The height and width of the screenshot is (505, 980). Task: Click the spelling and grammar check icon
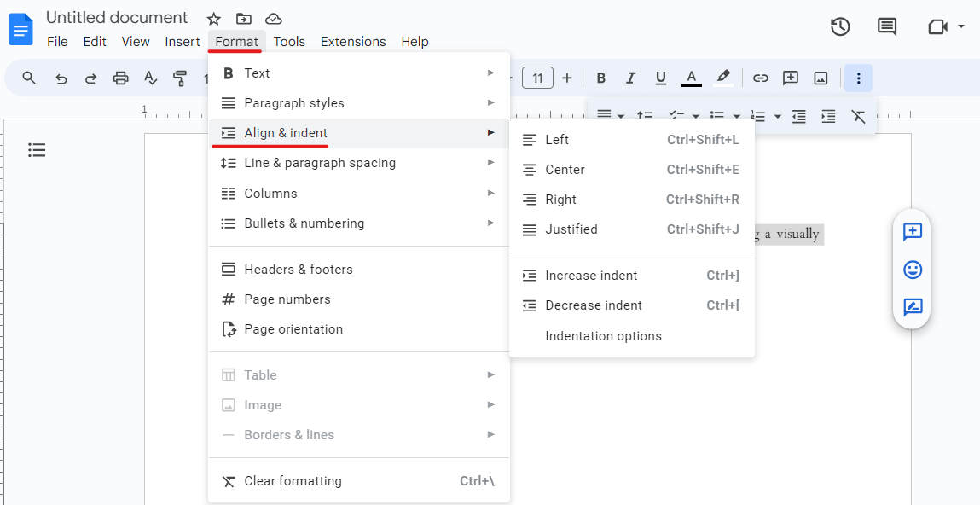(150, 78)
